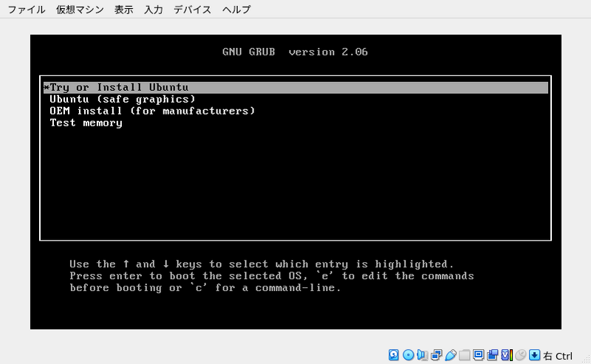
Task: Open the 入力 menu
Action: 153,10
